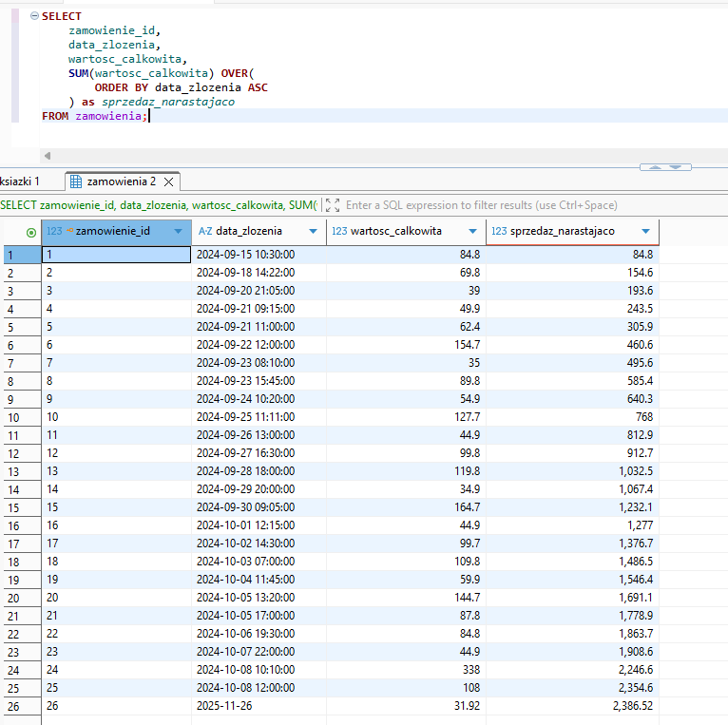Click the editor horizontal scrollbar left arrow
The width and height of the screenshot is (728, 725).
coord(47,156)
